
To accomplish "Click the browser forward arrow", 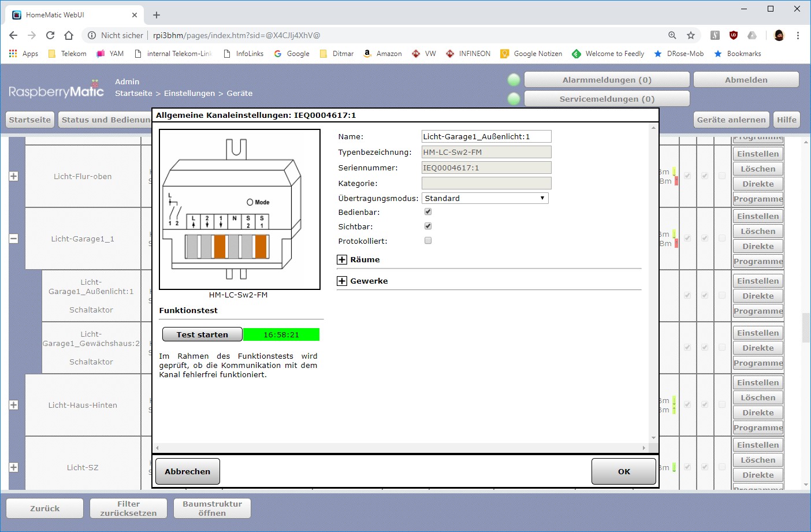I will point(32,35).
